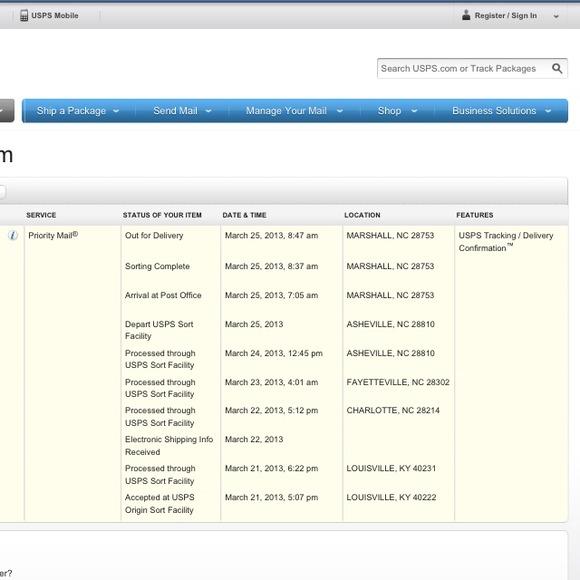Expand the Ship a Package dropdown arrow
Image resolution: width=580 pixels, height=580 pixels.
click(x=116, y=111)
